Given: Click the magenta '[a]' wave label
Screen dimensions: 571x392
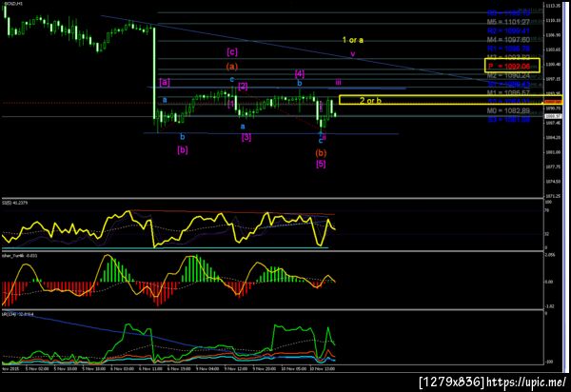Looking at the screenshot, I should (x=165, y=82).
